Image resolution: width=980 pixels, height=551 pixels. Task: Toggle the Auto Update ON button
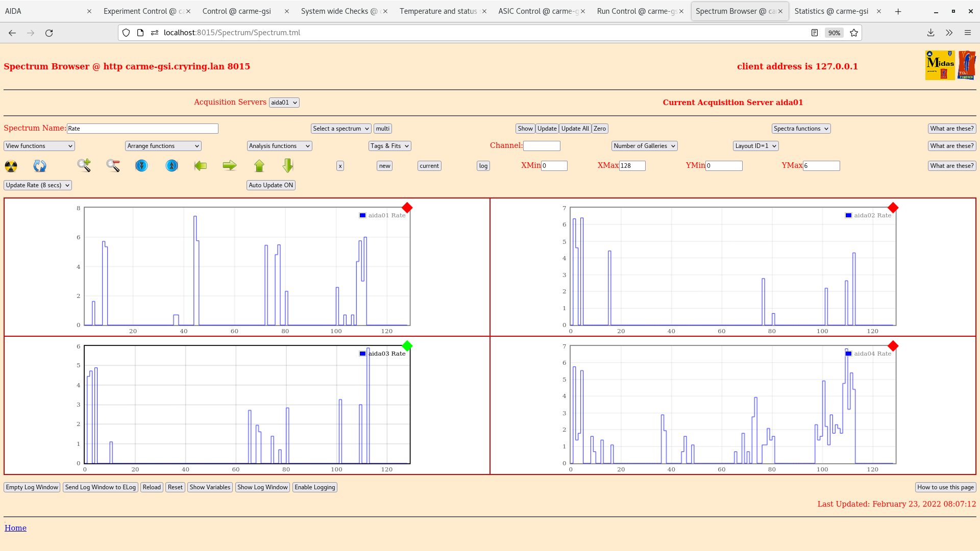click(271, 185)
